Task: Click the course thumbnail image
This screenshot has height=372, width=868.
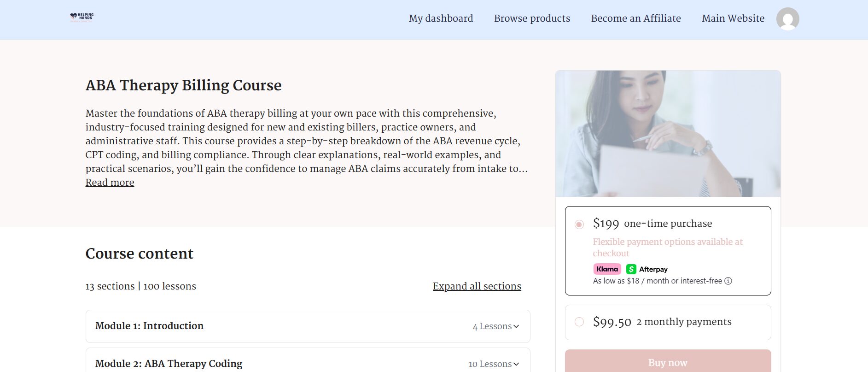Action: click(668, 134)
